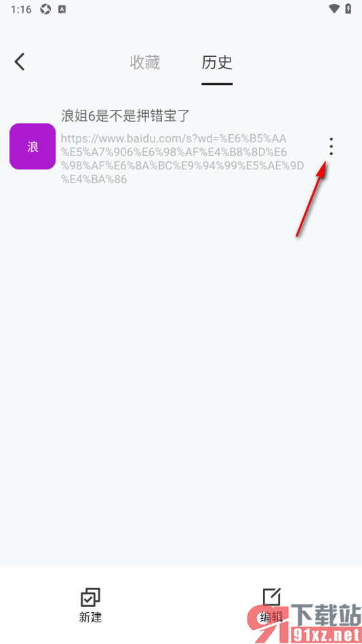Screen dimensions: 362x644
Task: Select the 历史 tab
Action: coord(217,62)
